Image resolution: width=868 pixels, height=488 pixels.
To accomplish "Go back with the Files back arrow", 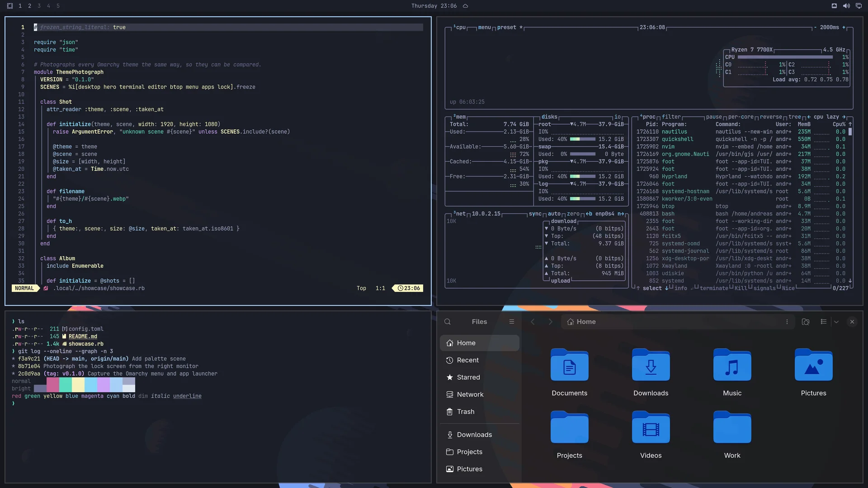I will [533, 322].
